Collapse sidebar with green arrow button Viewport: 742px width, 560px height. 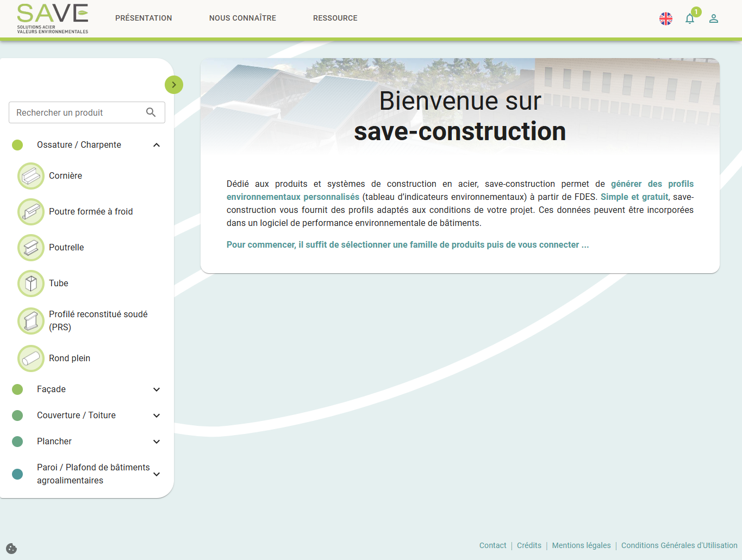[174, 85]
